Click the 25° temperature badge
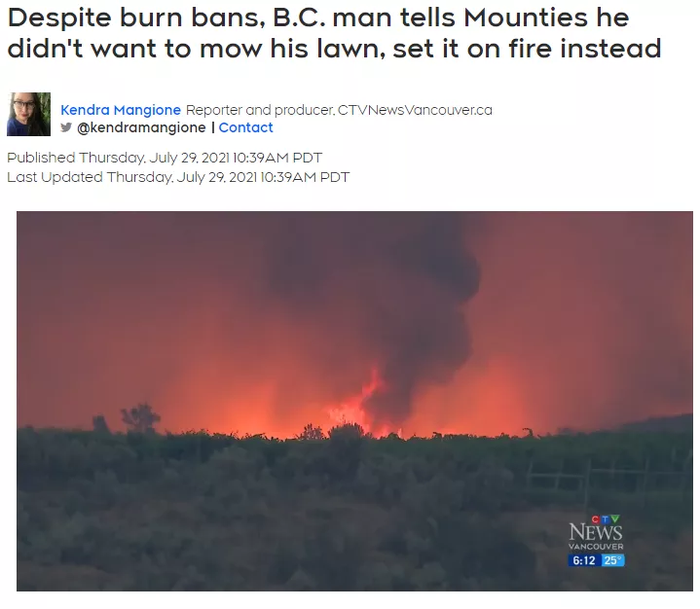This screenshot has width=700, height=609. [612, 560]
